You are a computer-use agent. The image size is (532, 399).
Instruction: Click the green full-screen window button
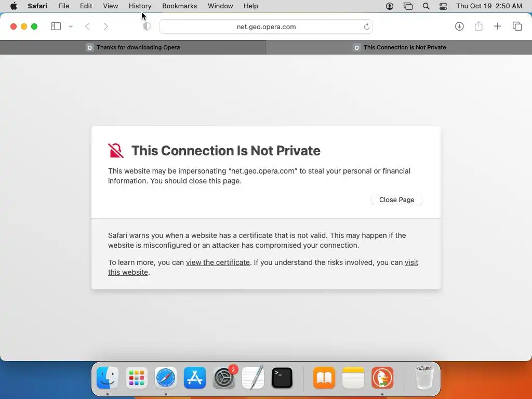click(x=34, y=26)
